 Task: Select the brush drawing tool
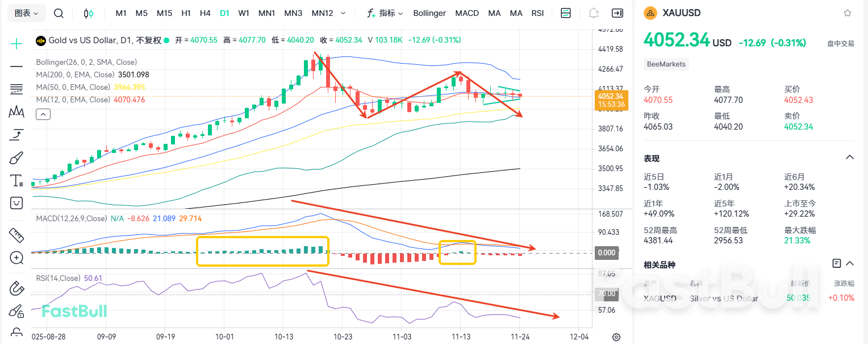point(16,158)
